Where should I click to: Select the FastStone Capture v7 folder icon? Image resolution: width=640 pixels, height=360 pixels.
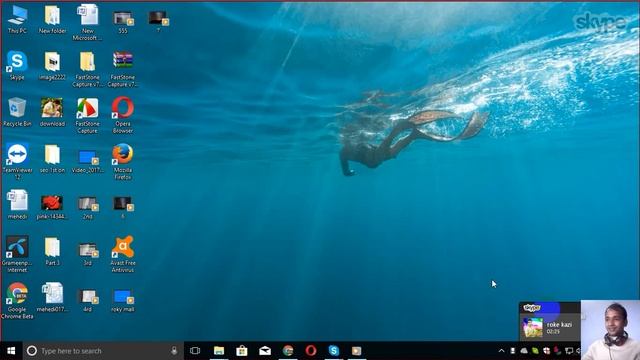coord(87,69)
